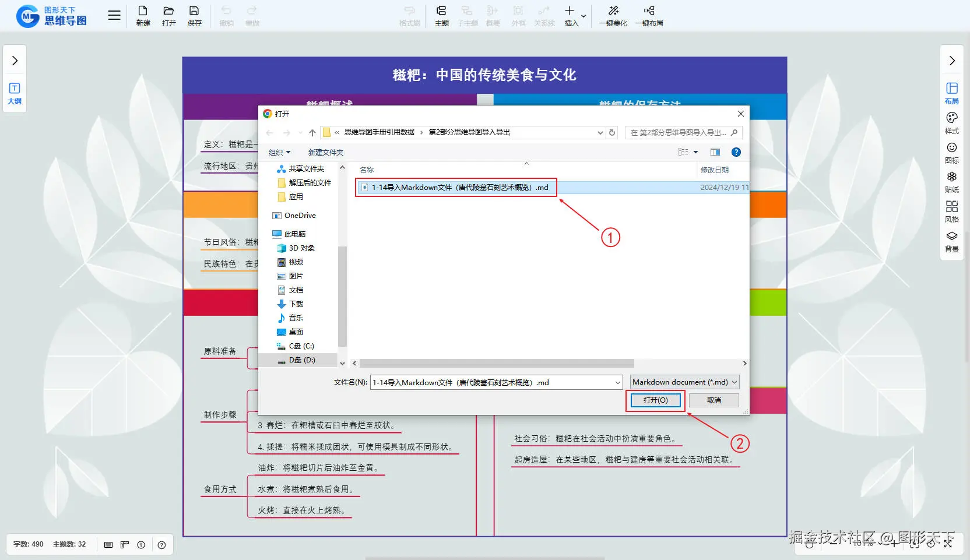Click the horizontal scrollbar in file list
This screenshot has height=560, width=970.
[497, 363]
